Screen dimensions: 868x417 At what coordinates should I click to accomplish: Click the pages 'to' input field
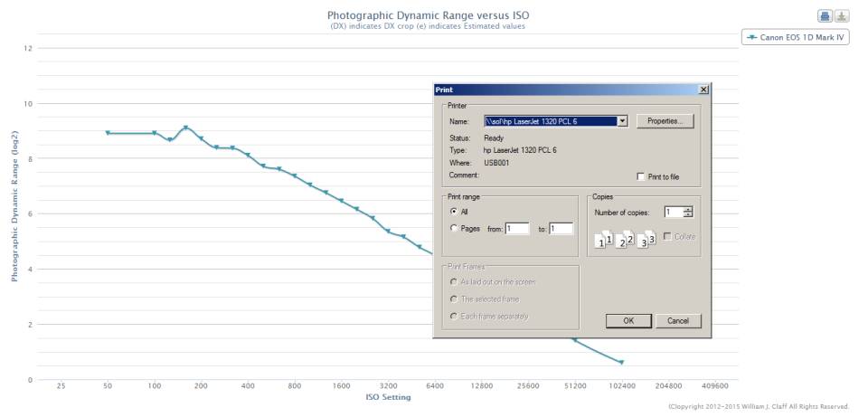pos(561,228)
